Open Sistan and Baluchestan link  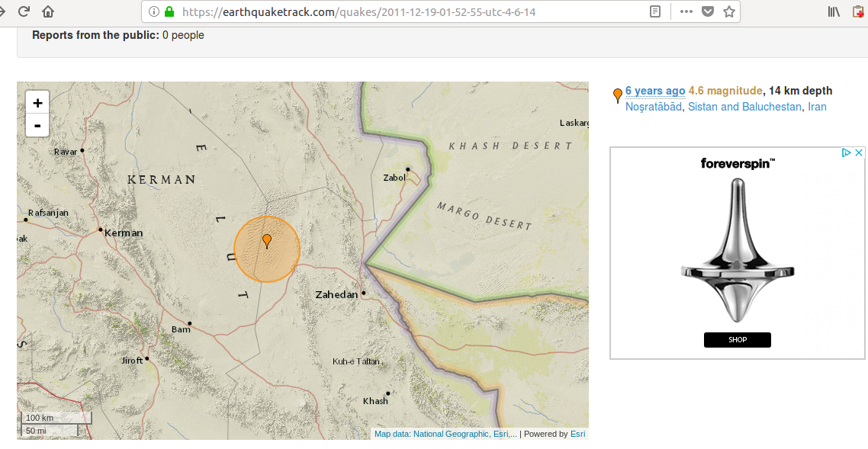[744, 107]
